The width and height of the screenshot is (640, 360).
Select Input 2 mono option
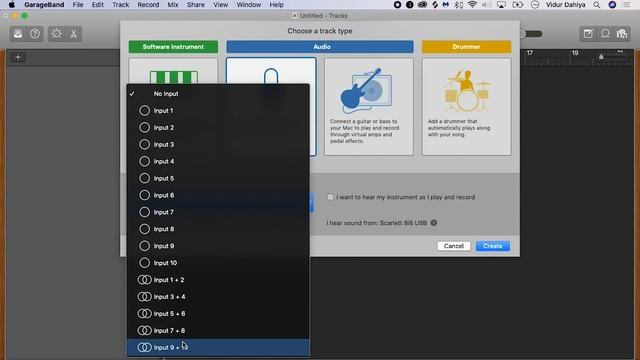(x=218, y=128)
